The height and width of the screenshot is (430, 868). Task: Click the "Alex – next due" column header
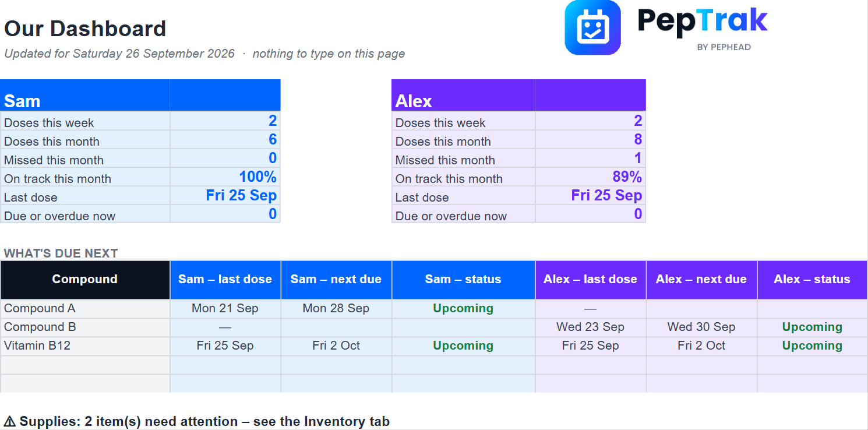pyautogui.click(x=701, y=280)
